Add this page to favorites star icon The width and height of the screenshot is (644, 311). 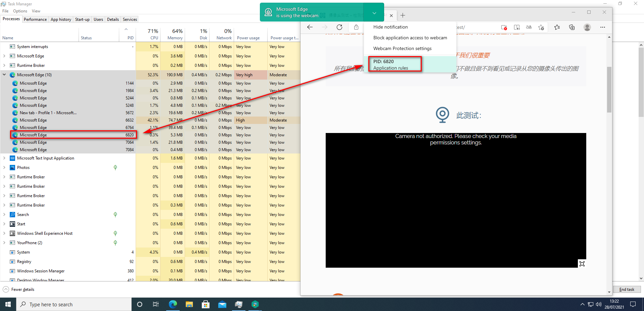541,27
